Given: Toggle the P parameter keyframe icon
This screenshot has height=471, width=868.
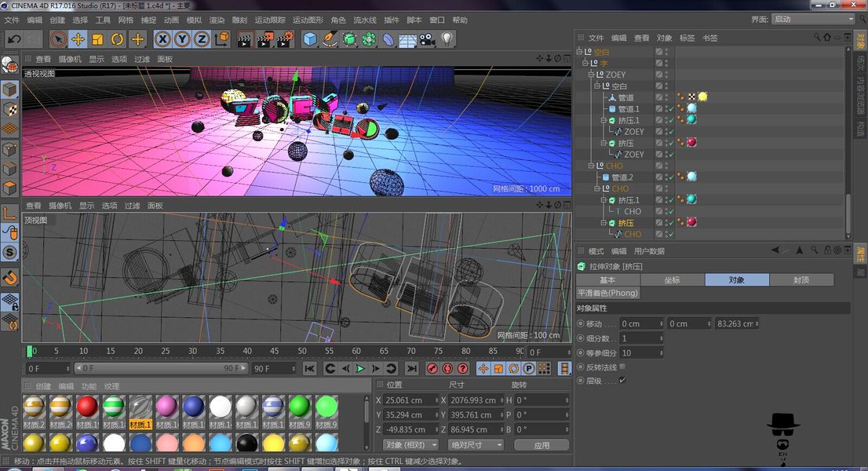Looking at the screenshot, I should click(x=529, y=369).
